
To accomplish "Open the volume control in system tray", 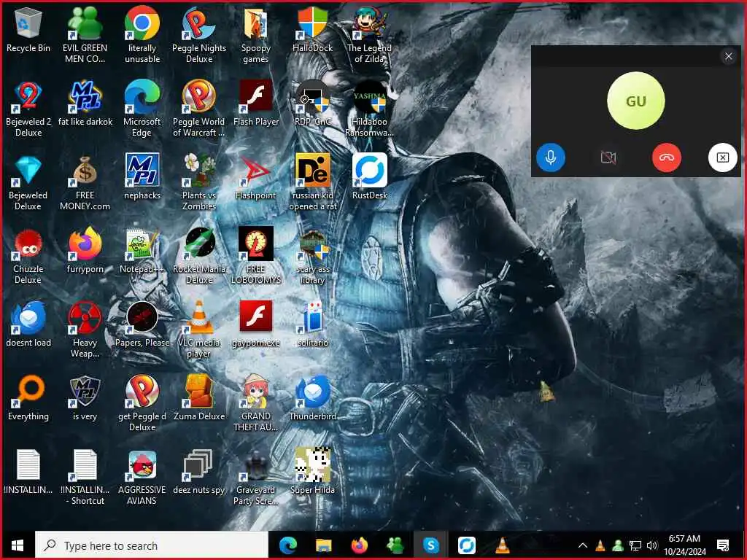I will [x=652, y=545].
